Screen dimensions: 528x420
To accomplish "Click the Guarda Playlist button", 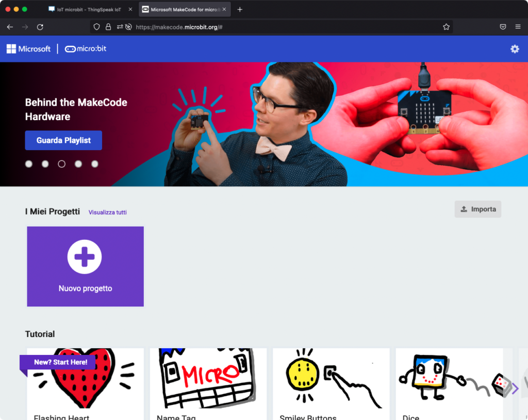I will pos(63,140).
